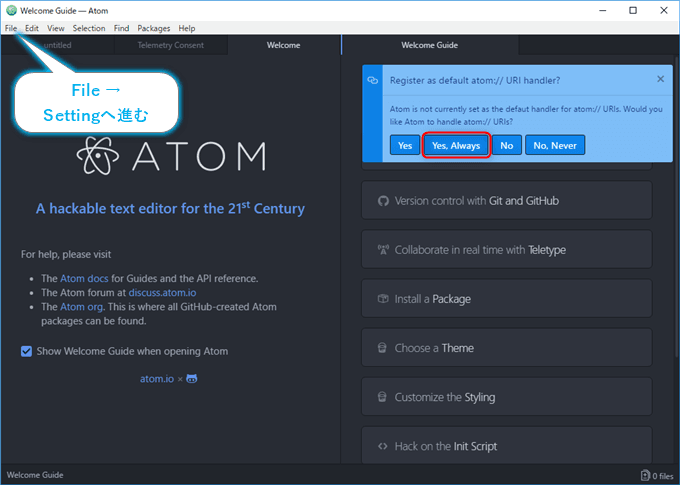Click the No button in the notification

[507, 145]
